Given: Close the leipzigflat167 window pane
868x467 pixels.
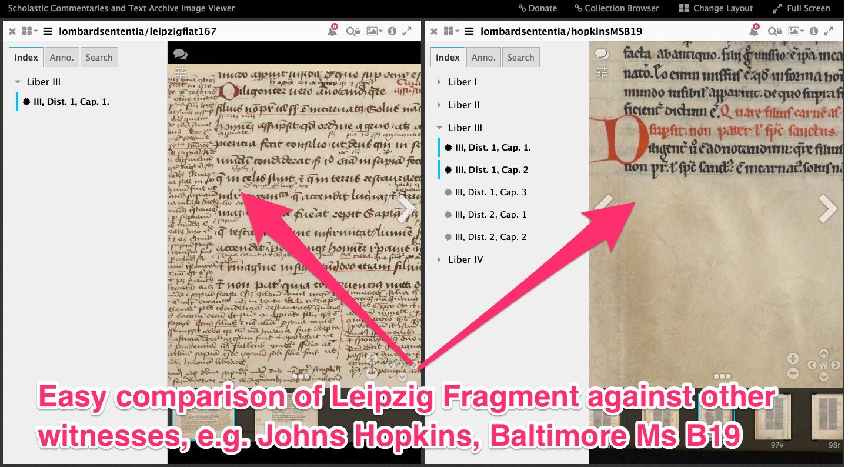Looking at the screenshot, I should point(12,32).
